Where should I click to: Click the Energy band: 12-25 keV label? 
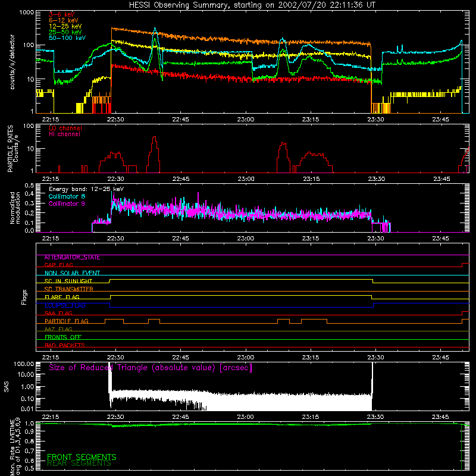[x=86, y=189]
